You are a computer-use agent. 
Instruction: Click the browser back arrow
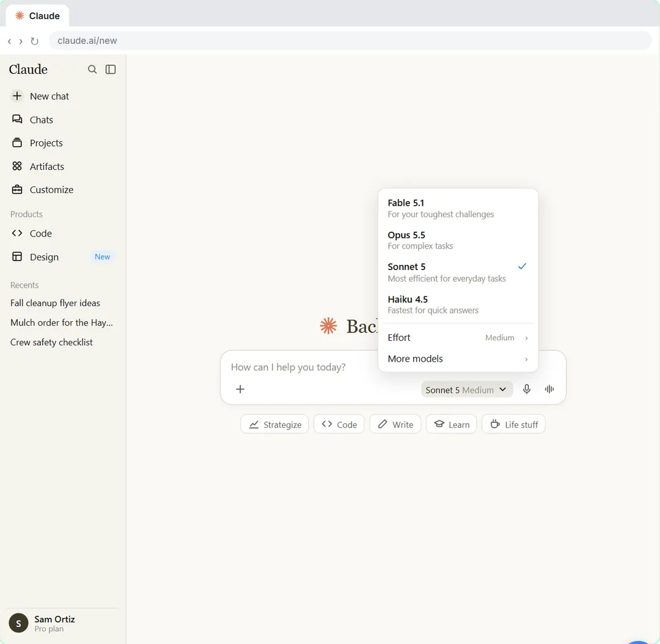click(9, 42)
